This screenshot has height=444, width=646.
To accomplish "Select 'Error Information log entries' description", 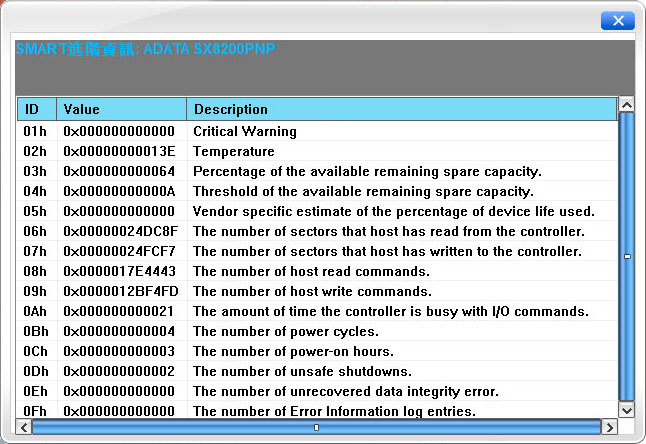I will coord(335,411).
